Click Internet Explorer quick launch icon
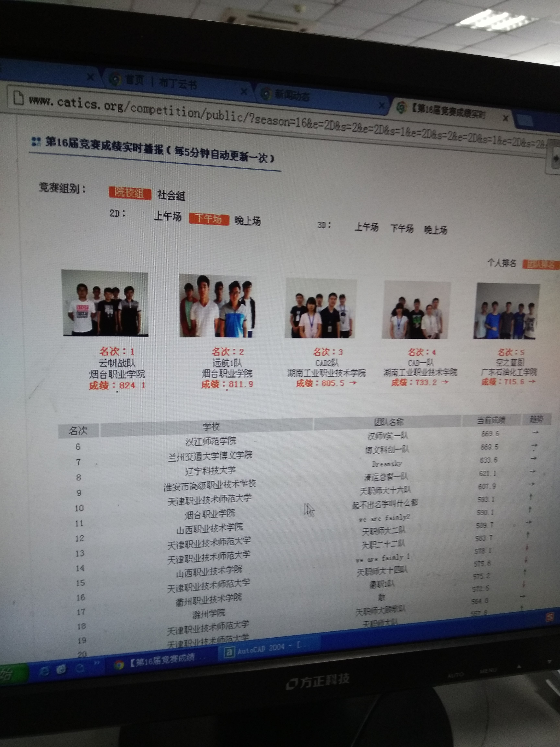 pos(44,671)
